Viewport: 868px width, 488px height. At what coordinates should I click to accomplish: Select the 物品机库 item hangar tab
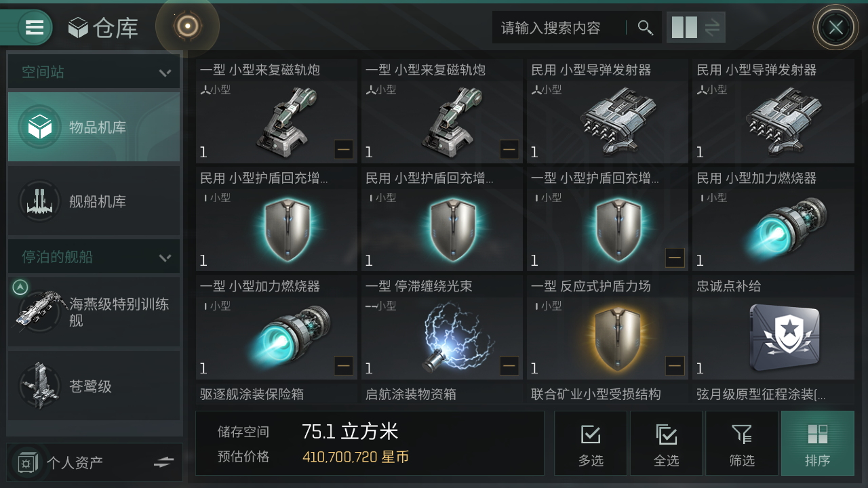pos(94,127)
